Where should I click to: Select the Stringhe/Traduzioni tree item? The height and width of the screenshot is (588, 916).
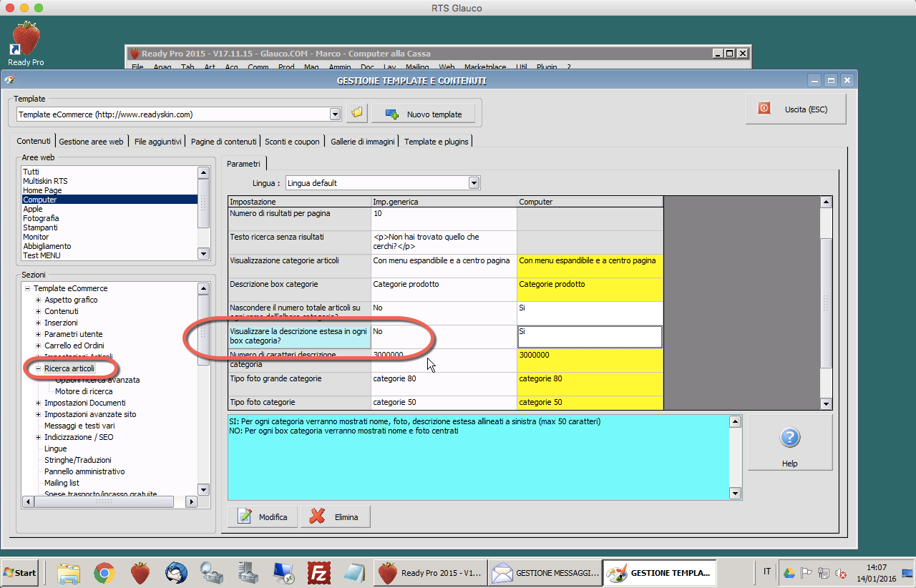click(78, 460)
